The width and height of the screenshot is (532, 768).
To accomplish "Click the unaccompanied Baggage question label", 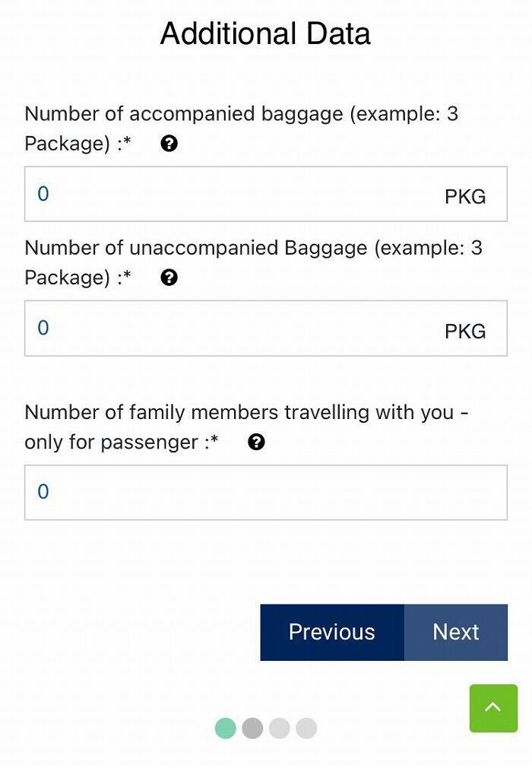I will tap(254, 263).
